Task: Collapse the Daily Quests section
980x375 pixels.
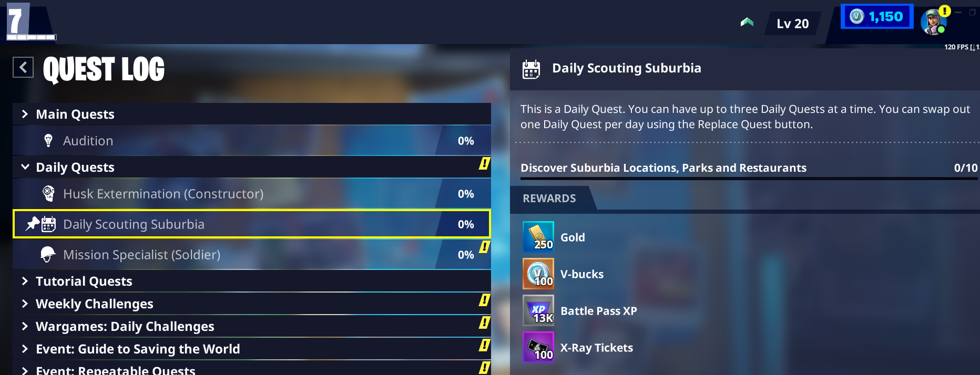Action: 25,167
